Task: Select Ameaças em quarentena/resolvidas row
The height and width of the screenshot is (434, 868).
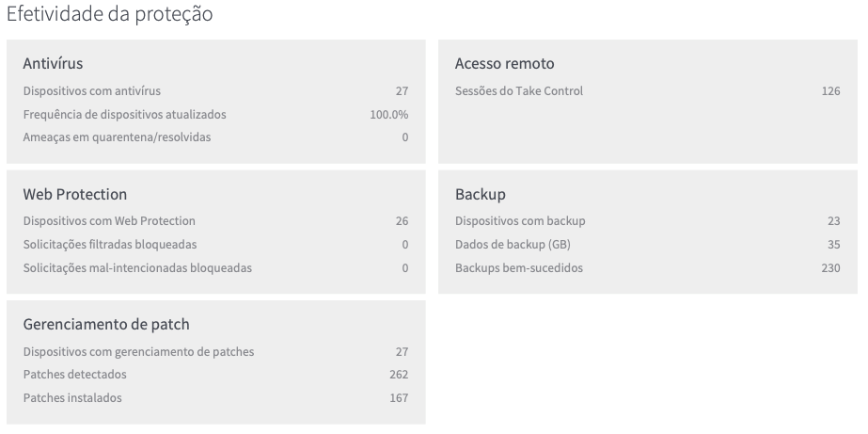Action: click(216, 137)
